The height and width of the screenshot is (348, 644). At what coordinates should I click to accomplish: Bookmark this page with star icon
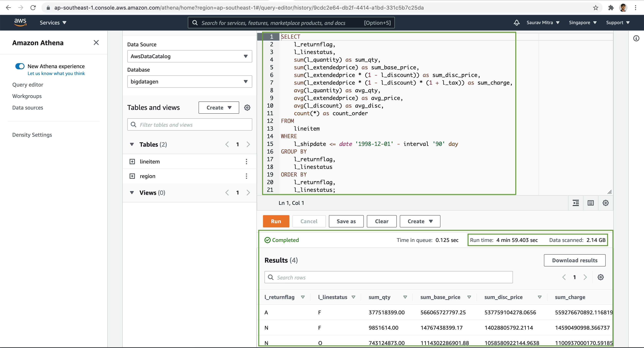coord(596,8)
